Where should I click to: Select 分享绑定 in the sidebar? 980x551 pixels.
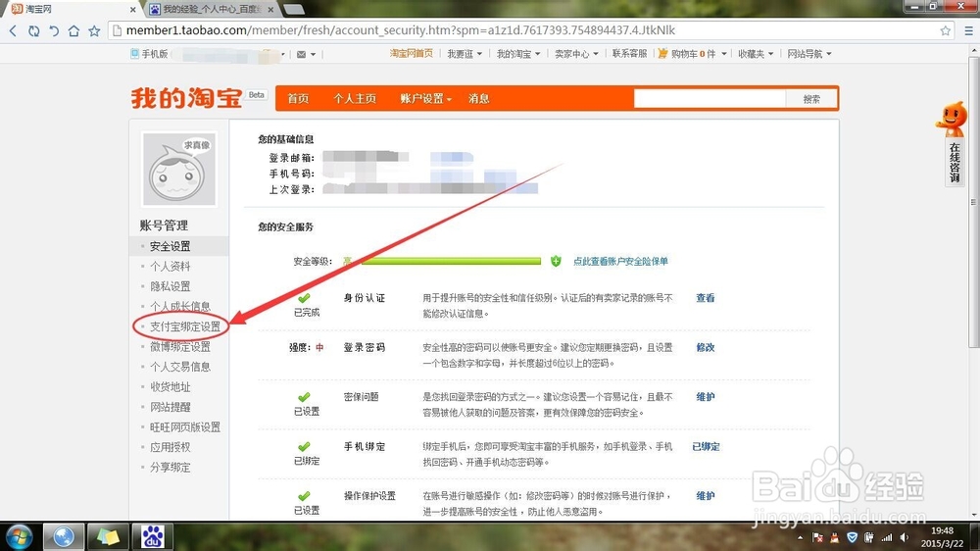click(x=170, y=468)
